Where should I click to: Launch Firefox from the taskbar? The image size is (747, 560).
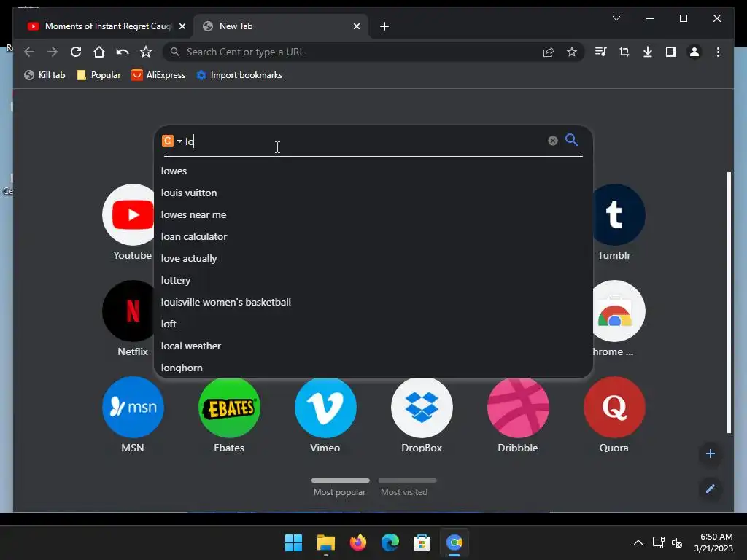[x=357, y=542]
